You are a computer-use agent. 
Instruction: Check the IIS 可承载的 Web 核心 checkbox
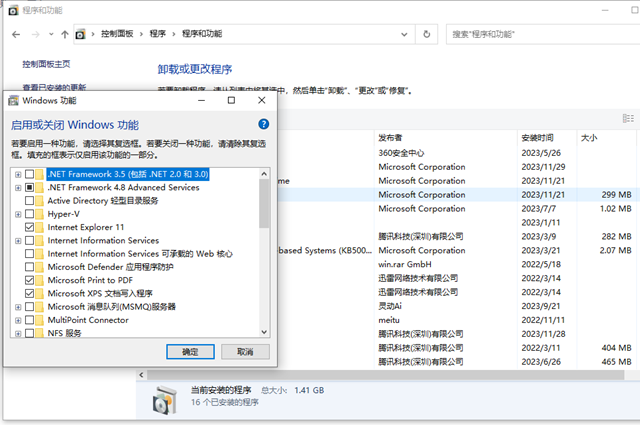click(x=29, y=254)
